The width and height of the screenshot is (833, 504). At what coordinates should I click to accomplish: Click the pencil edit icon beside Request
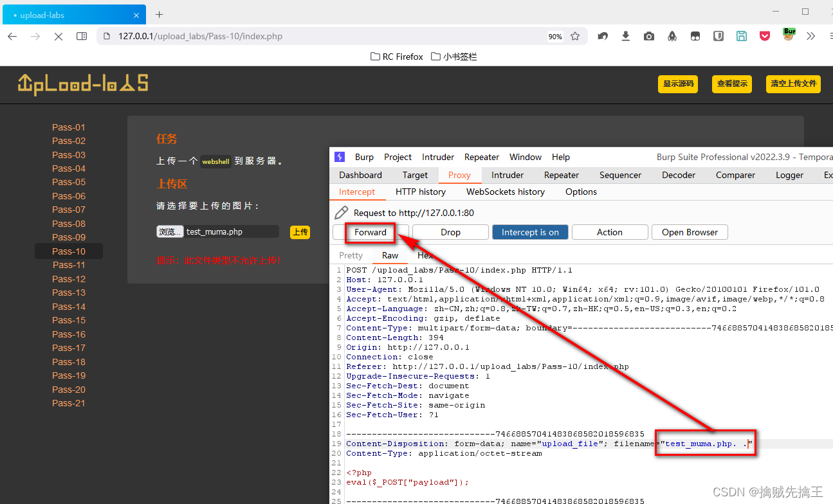[342, 213]
